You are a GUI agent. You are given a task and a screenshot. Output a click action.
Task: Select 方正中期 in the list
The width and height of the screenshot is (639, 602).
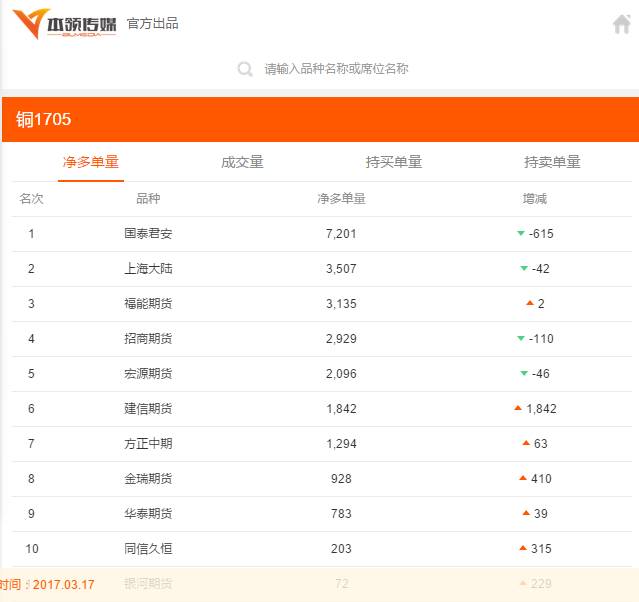(x=148, y=443)
